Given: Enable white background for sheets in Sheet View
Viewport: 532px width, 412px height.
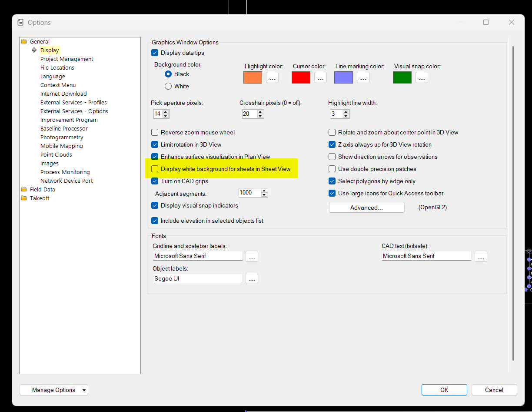Looking at the screenshot, I should [155, 169].
